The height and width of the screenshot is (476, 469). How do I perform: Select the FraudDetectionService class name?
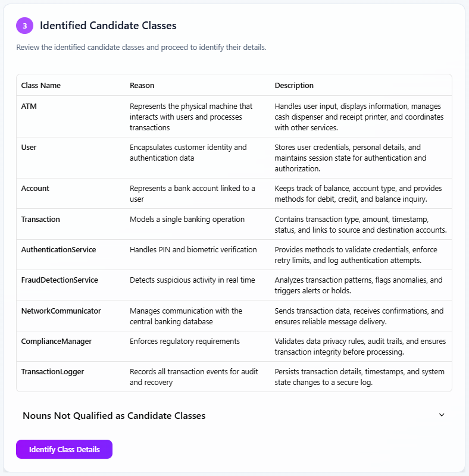[60, 280]
